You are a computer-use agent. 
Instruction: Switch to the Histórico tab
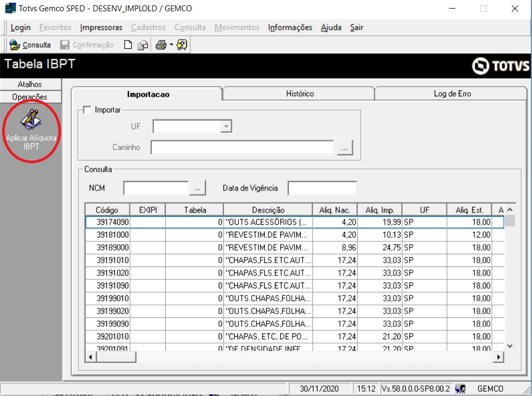coord(299,94)
